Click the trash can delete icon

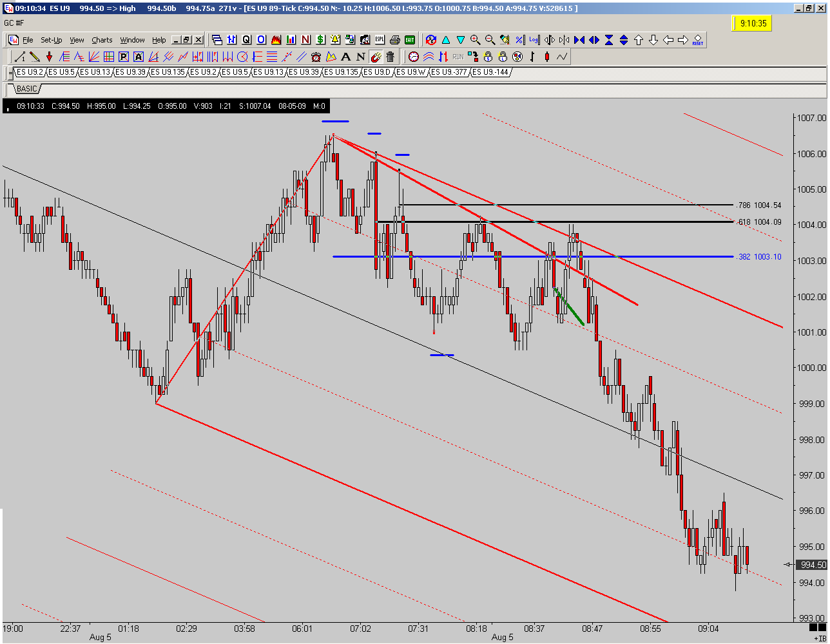pos(391,57)
